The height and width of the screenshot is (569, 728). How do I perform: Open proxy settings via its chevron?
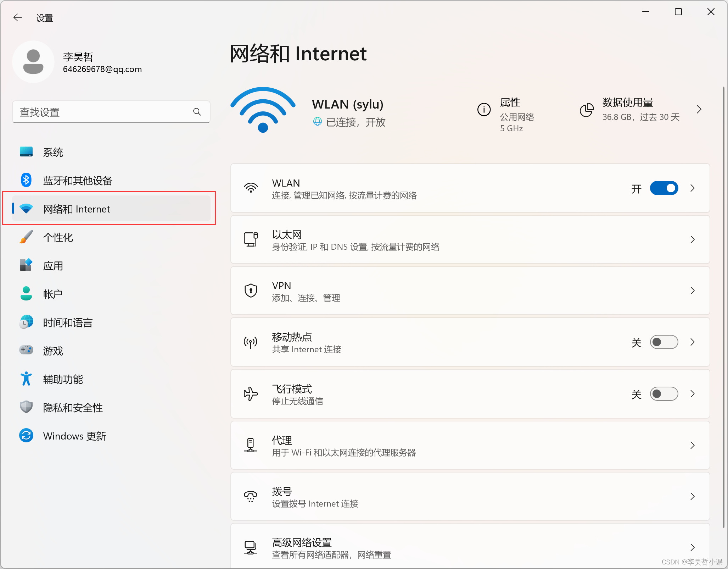click(692, 445)
